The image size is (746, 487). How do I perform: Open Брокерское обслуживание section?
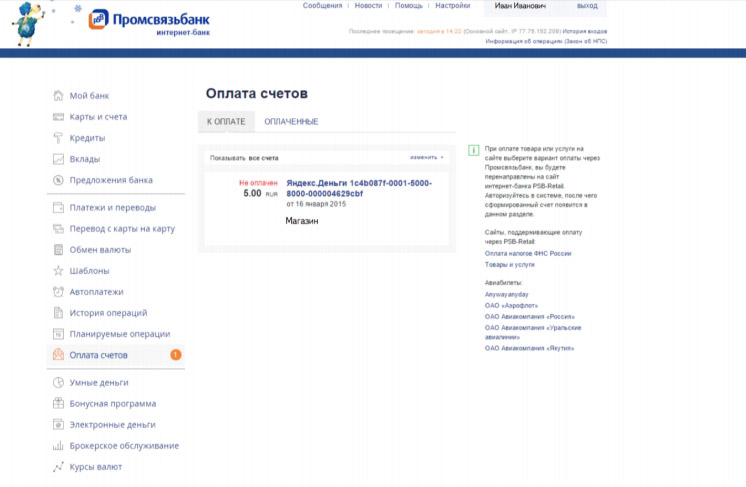125,446
